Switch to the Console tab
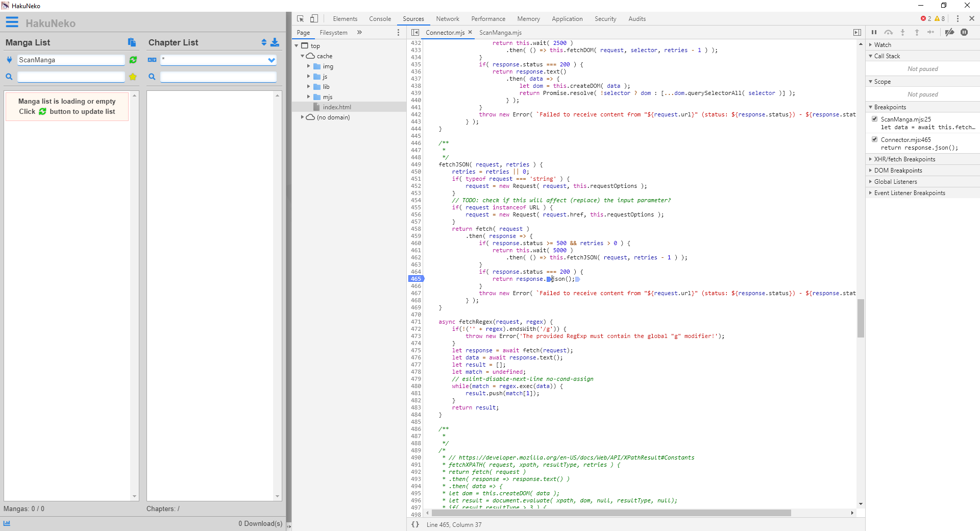Screen dimensions: 980x531 pos(380,19)
